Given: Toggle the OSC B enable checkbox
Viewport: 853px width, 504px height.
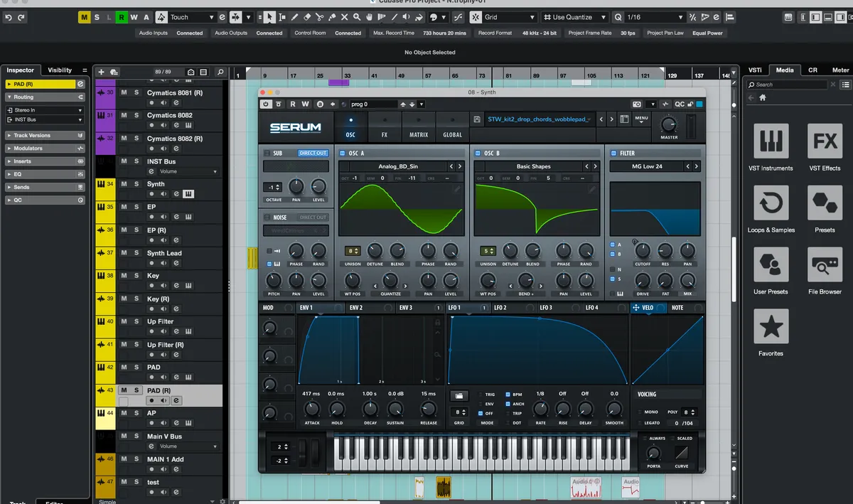Looking at the screenshot, I should tap(478, 153).
